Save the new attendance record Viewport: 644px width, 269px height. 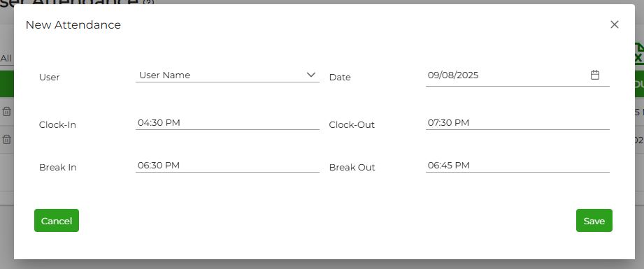(x=594, y=221)
